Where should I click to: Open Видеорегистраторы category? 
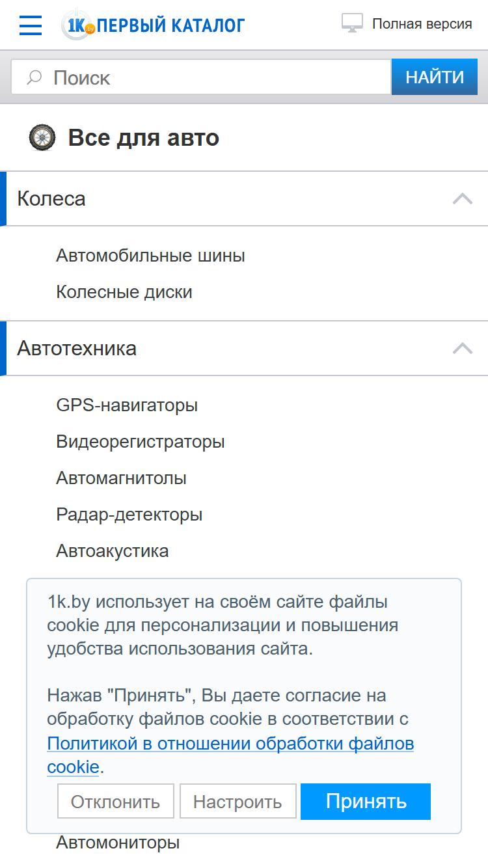[141, 442]
